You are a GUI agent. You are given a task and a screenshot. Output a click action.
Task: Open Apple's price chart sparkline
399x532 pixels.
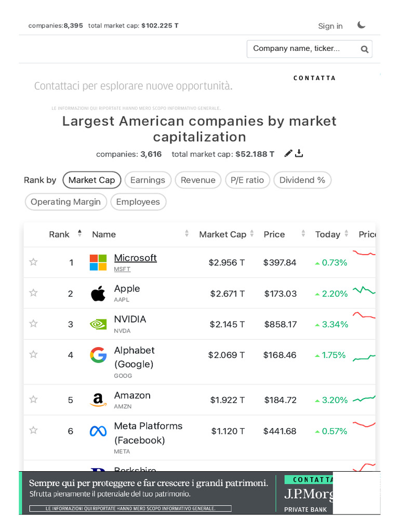pos(364,290)
